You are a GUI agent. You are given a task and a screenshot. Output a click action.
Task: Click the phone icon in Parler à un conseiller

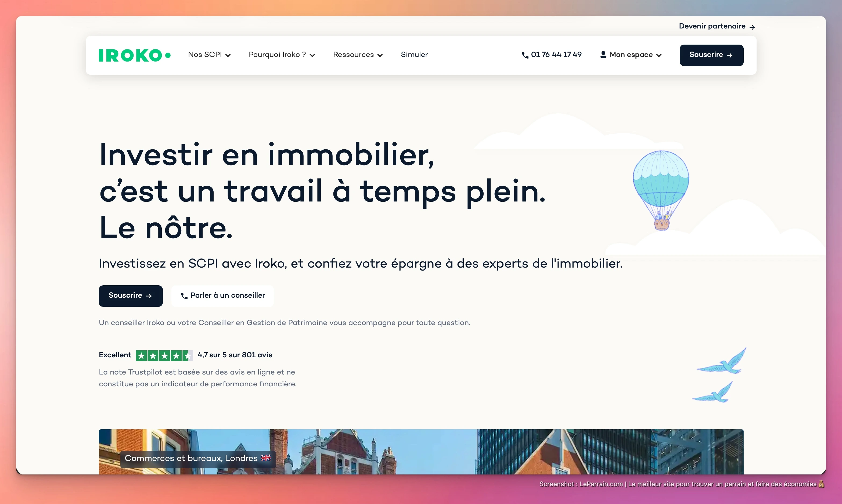(184, 296)
